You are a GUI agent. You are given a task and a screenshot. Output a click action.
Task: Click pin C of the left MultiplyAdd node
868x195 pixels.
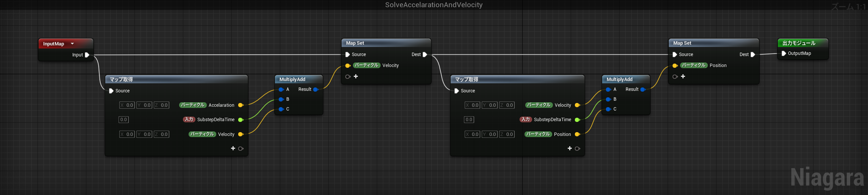pyautogui.click(x=281, y=109)
